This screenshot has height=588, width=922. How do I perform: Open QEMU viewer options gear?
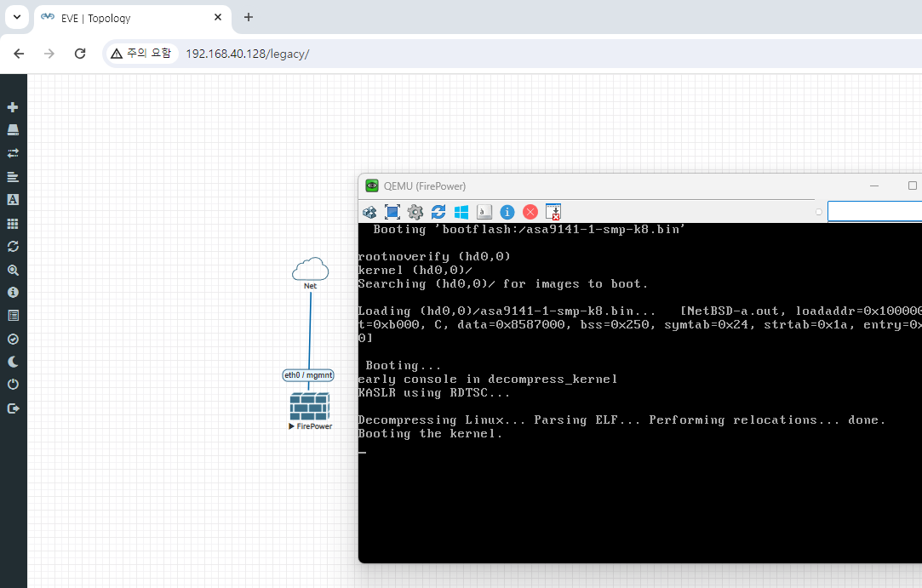tap(415, 212)
